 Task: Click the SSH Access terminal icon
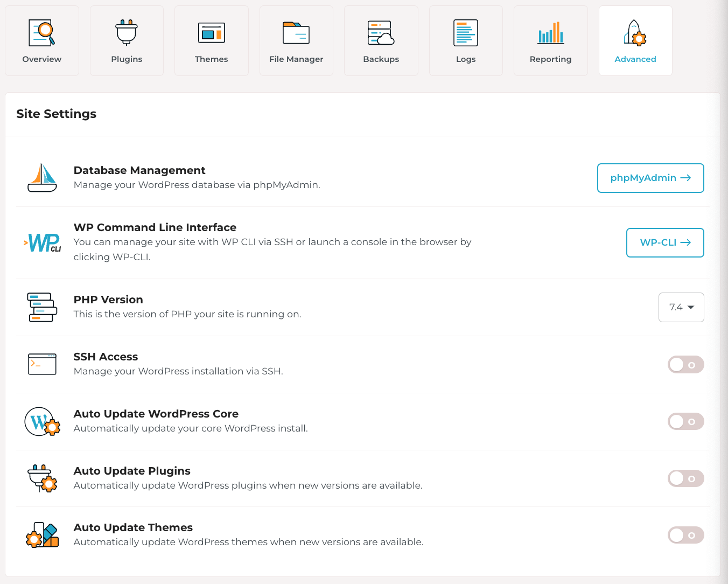(42, 364)
